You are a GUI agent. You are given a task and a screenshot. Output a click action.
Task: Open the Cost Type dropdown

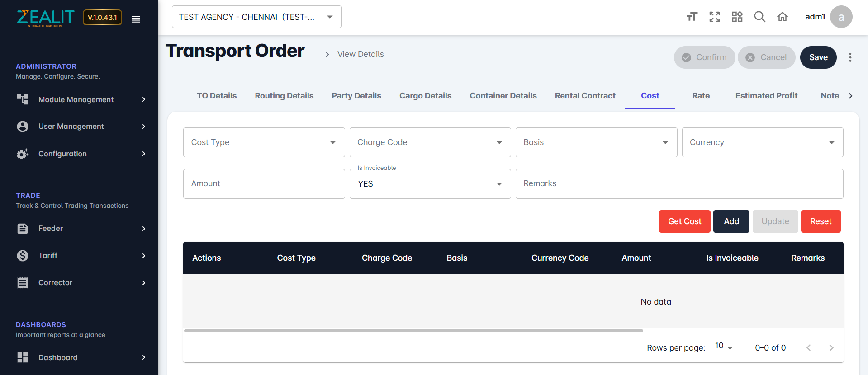click(x=264, y=142)
